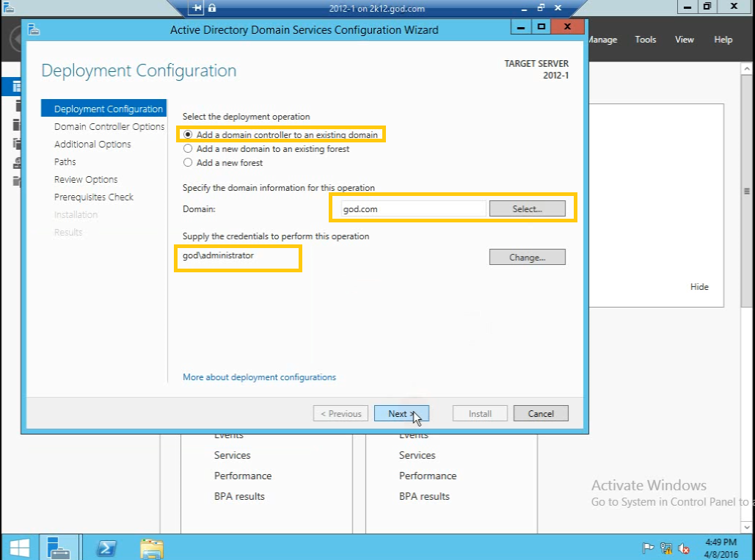755x560 pixels.
Task: Open the Manage menu in Server Manager
Action: [x=603, y=40]
